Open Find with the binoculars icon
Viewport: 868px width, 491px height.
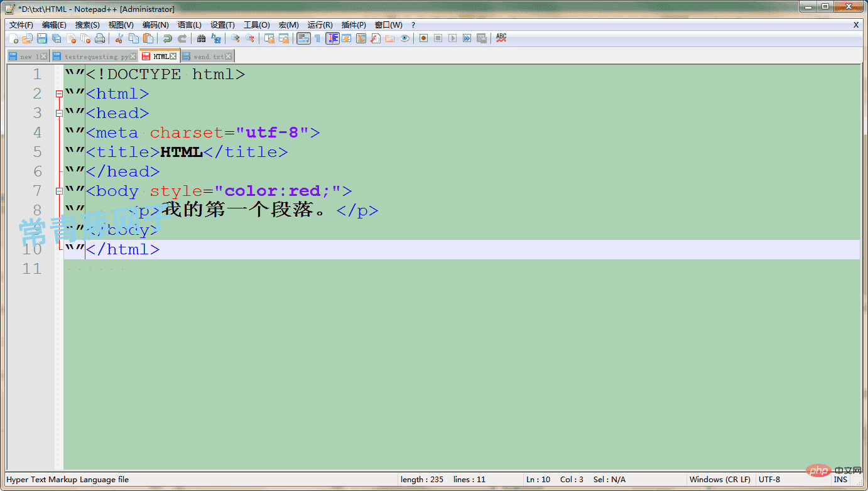pyautogui.click(x=201, y=38)
